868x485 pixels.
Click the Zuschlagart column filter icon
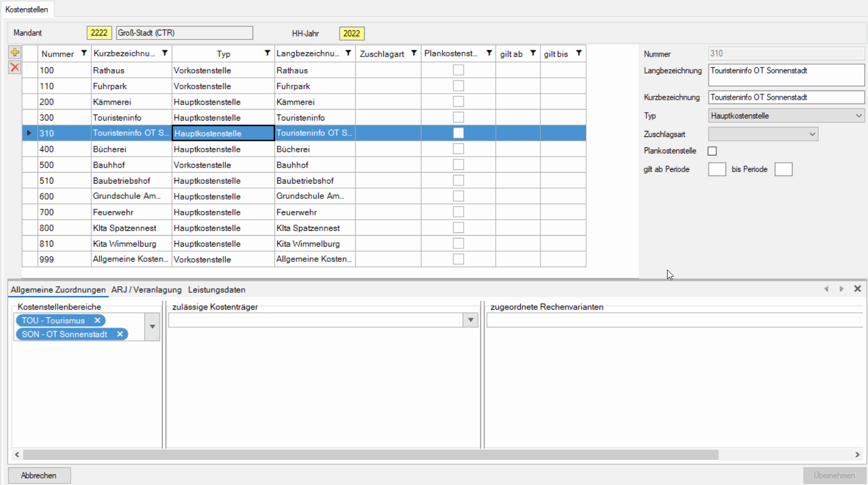pos(414,53)
